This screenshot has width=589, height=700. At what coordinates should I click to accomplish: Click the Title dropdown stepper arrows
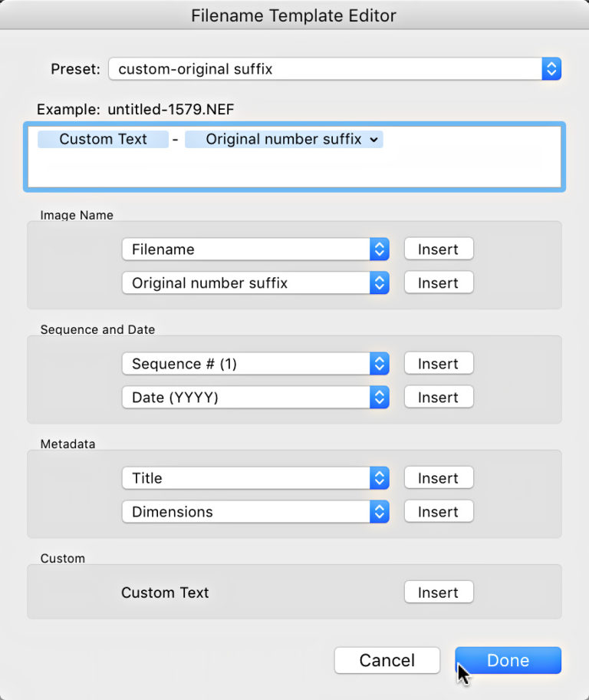coord(380,477)
